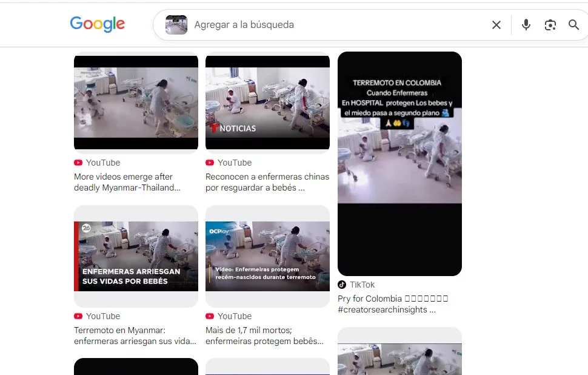The width and height of the screenshot is (588, 375).
Task: Click 'Reconocen a enfermeras chinas' result title
Action: point(267,182)
